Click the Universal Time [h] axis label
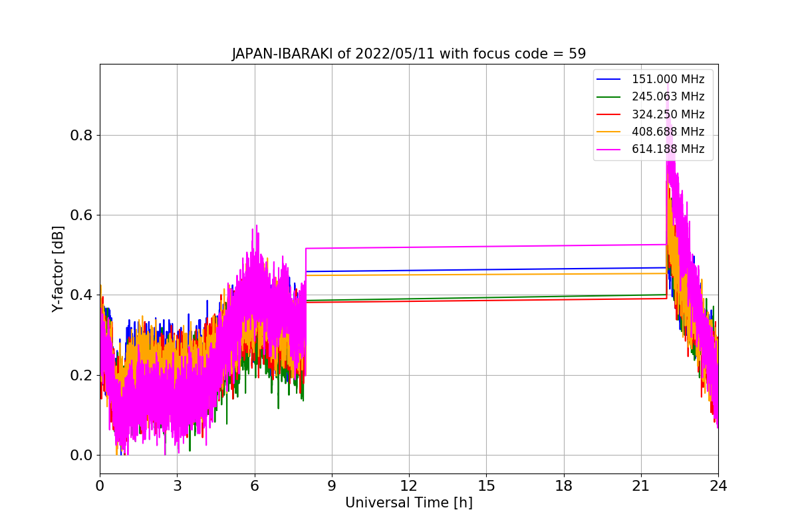The height and width of the screenshot is (532, 798). (x=409, y=503)
